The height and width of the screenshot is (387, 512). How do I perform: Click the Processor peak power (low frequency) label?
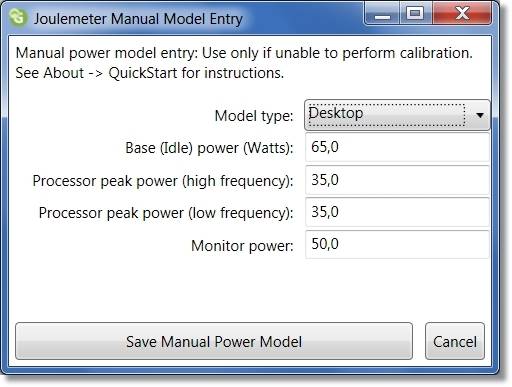click(x=166, y=213)
